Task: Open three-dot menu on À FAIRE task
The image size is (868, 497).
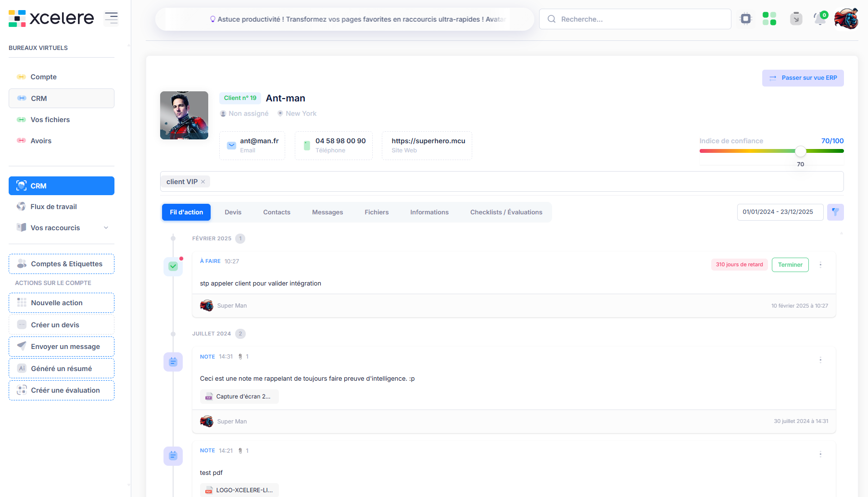Action: coord(820,265)
